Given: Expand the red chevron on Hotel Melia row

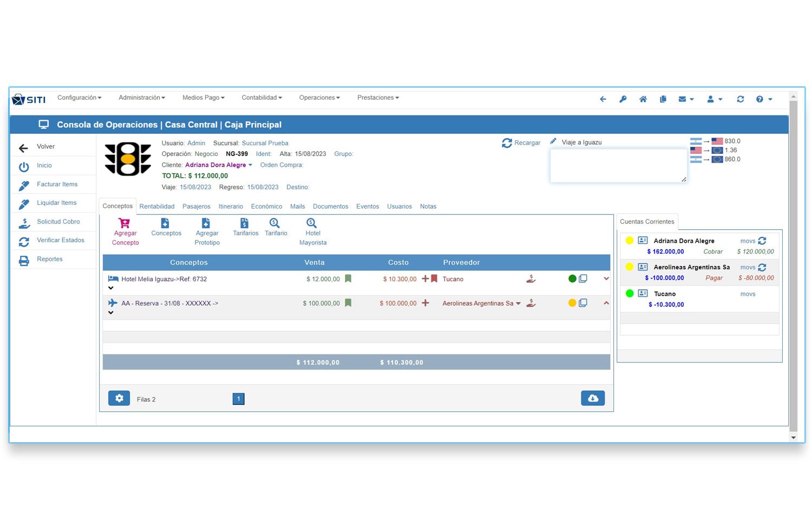Looking at the screenshot, I should pos(606,279).
